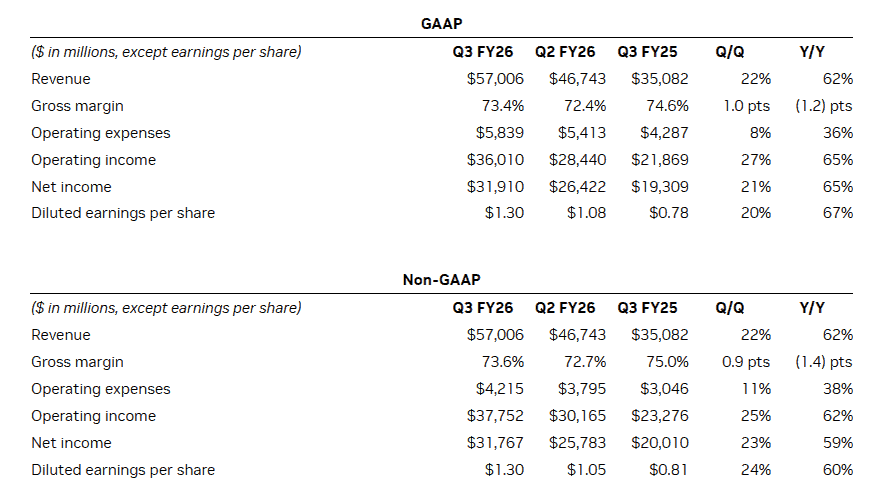The height and width of the screenshot is (496, 870).
Task: Select Non-GAAP net income 59% Y/Y cell
Action: (x=837, y=443)
